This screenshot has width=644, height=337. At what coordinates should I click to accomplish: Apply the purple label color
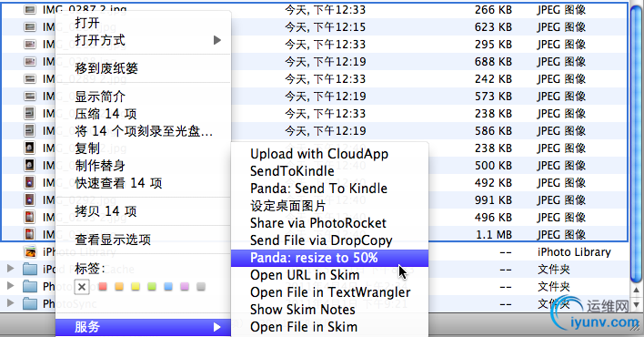click(185, 286)
